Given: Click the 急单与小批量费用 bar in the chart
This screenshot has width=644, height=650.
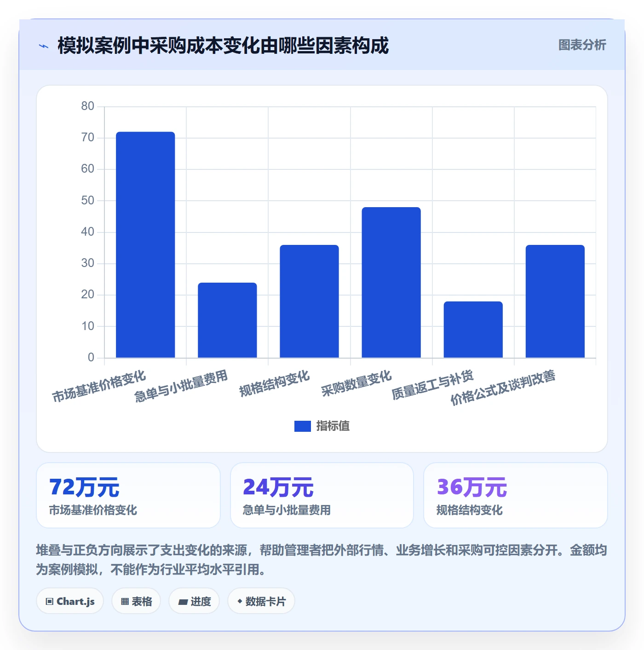Looking at the screenshot, I should (227, 320).
